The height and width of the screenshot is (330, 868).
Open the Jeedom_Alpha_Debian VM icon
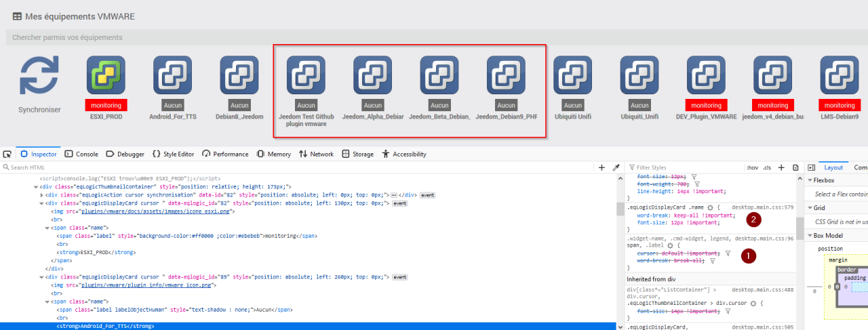coord(372,75)
